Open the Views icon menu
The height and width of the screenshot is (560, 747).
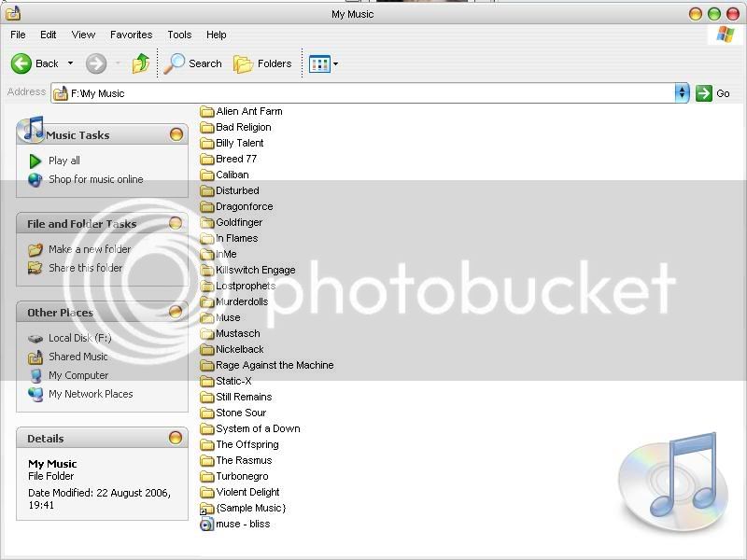point(323,63)
